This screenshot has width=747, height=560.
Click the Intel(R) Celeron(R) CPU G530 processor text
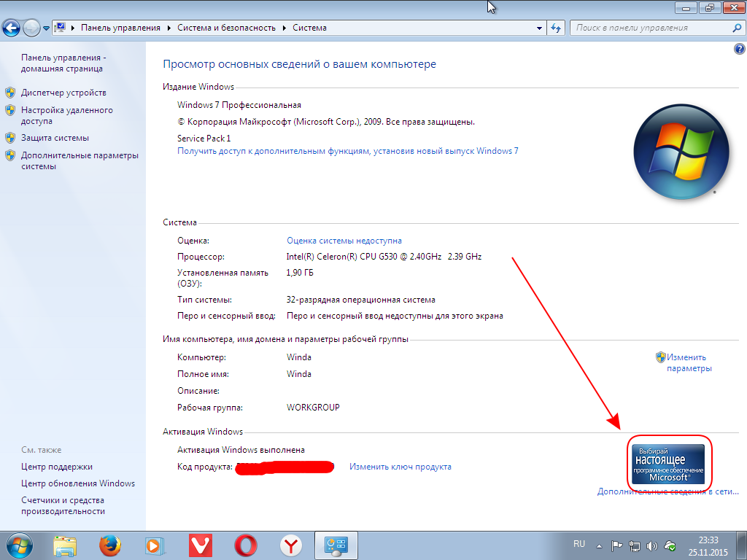point(384,257)
